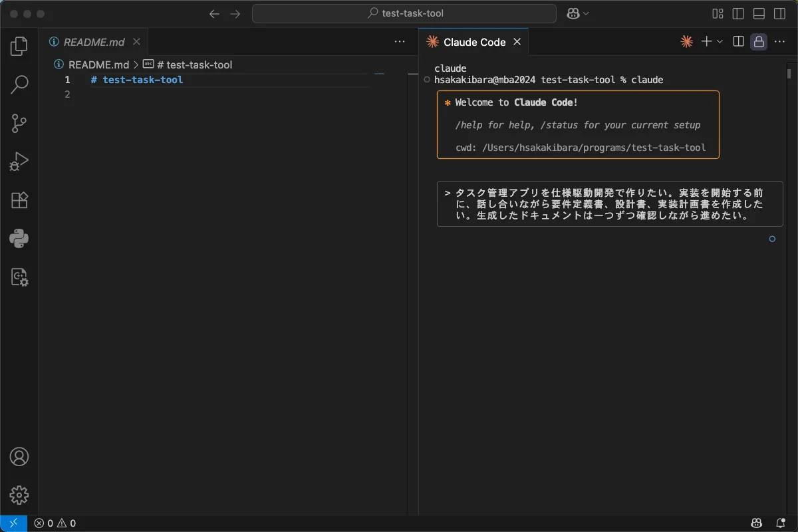Expand the new terminal dropdown arrow beside plus
This screenshot has width=798, height=532.
(x=720, y=42)
